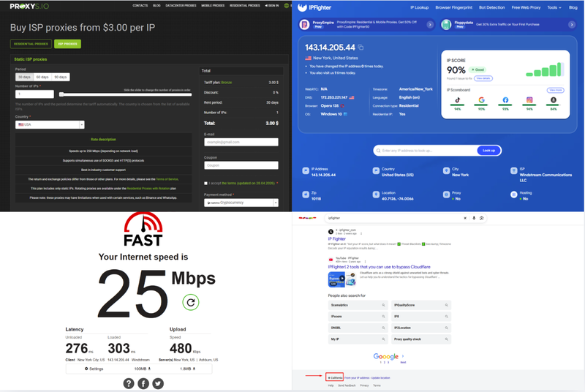Click the Floppydata logo icon
This screenshot has width=585, height=392.
click(x=446, y=25)
